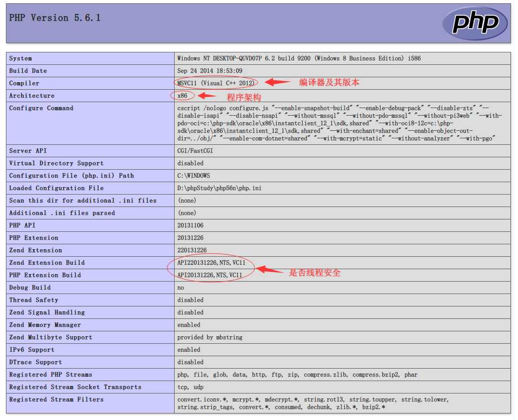Select PHP Extension value '20131226'
Screen dimensions: 518x420
(190, 238)
